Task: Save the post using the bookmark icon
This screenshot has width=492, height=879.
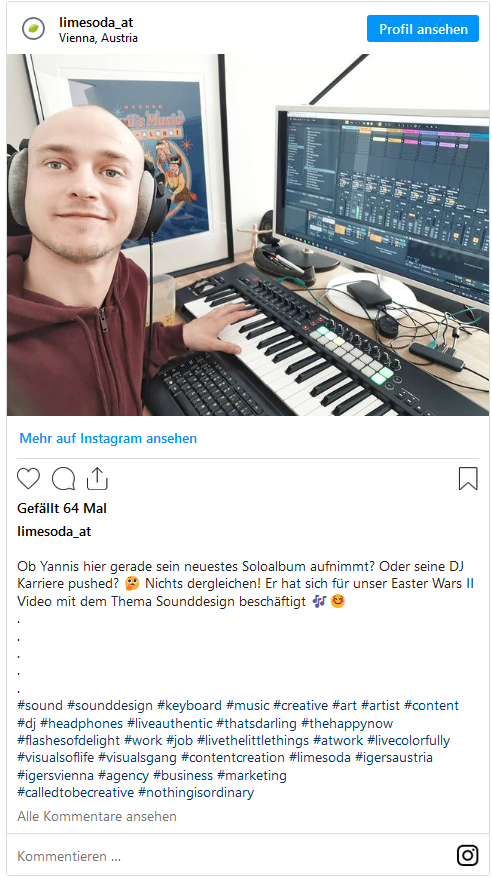Action: tap(468, 479)
